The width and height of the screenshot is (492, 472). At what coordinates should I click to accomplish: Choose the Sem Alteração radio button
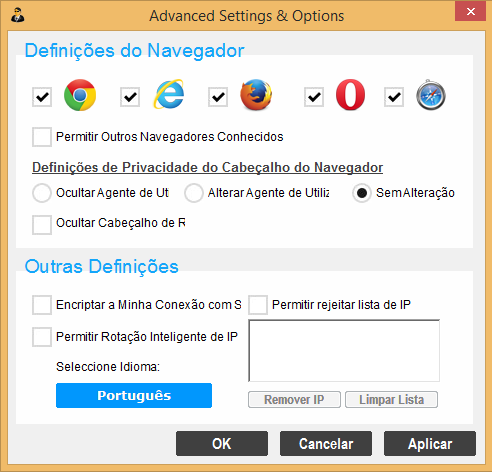(x=362, y=193)
